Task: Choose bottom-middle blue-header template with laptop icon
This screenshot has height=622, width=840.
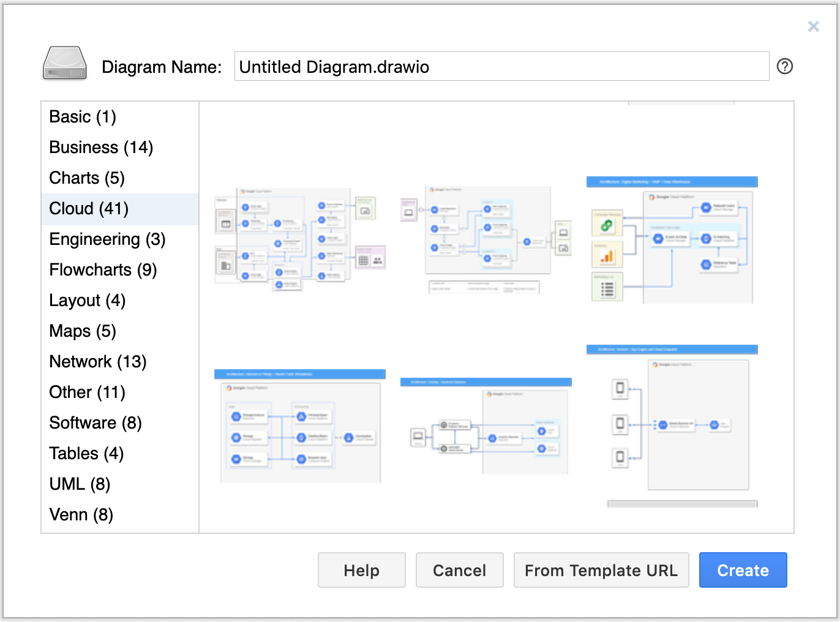Action: click(486, 426)
